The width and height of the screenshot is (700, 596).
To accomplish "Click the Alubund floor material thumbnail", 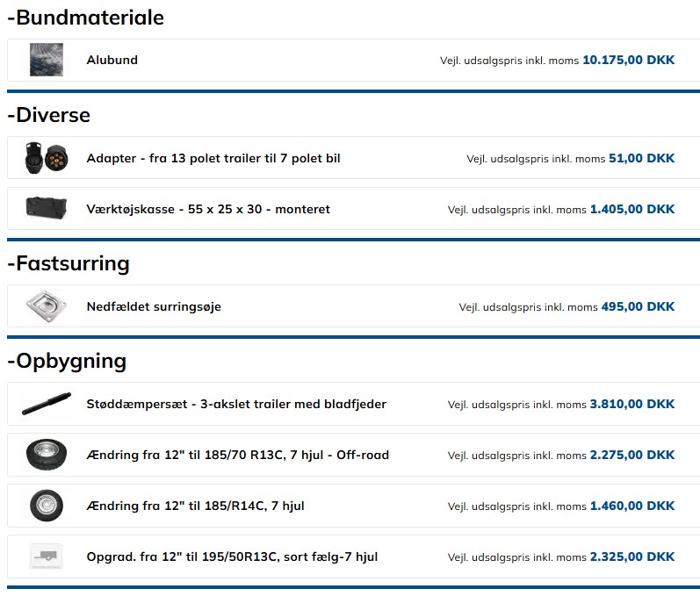I will pos(46,60).
